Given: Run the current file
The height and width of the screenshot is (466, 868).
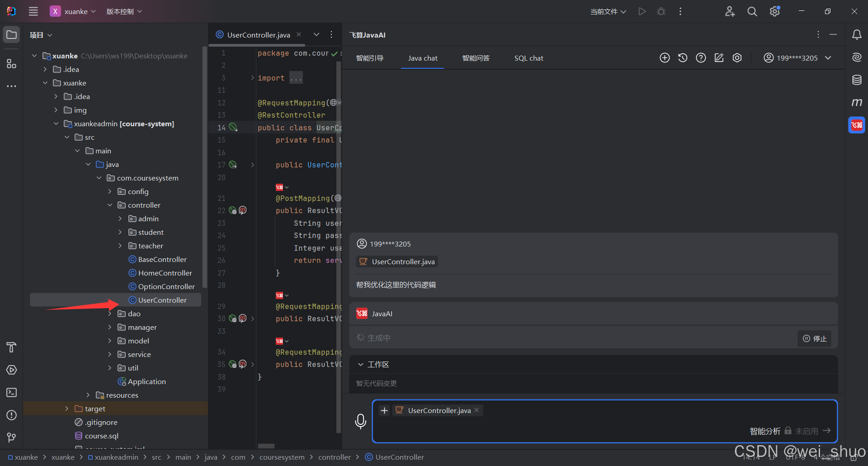Looking at the screenshot, I should click(642, 11).
